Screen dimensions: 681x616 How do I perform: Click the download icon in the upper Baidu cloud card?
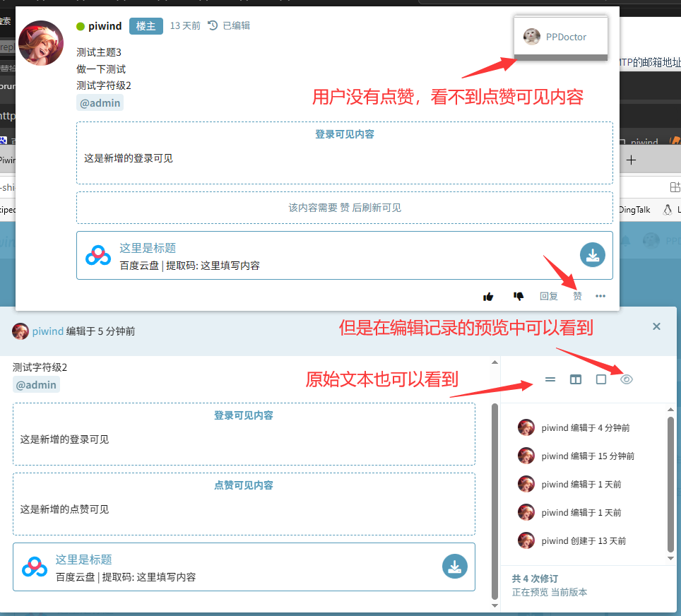(593, 255)
